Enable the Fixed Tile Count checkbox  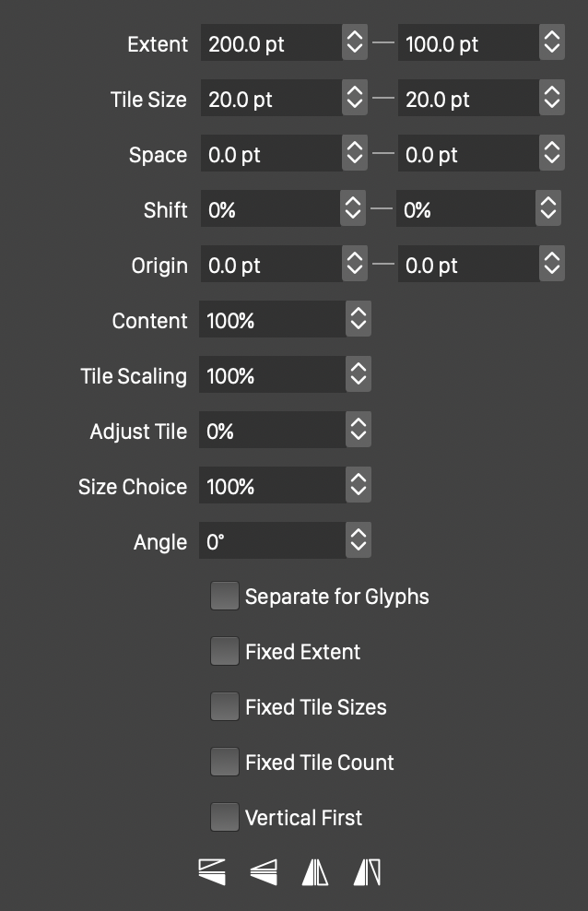[x=225, y=761]
